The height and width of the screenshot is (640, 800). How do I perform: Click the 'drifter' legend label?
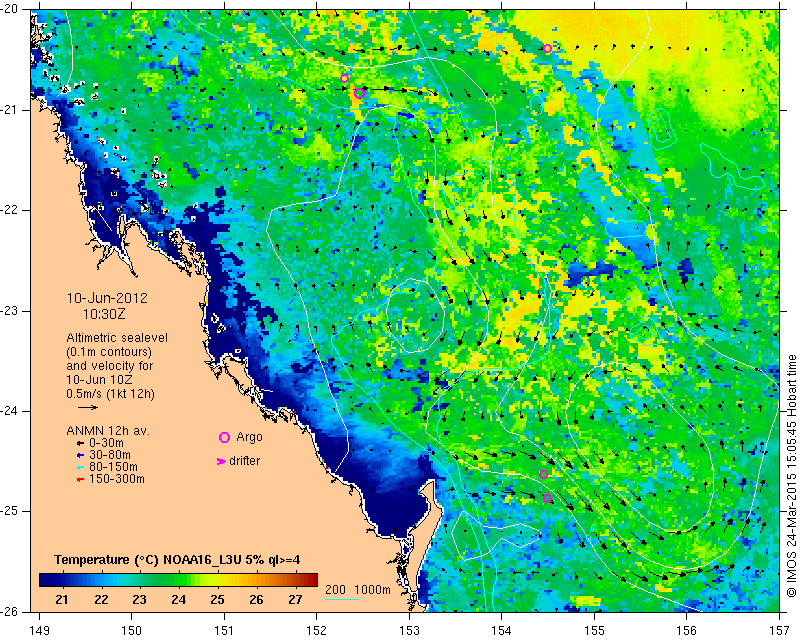pos(244,461)
